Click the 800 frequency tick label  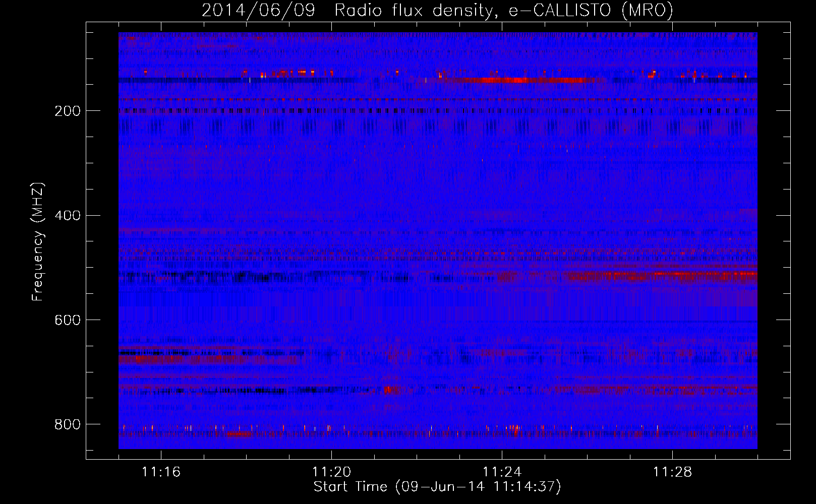[68, 425]
